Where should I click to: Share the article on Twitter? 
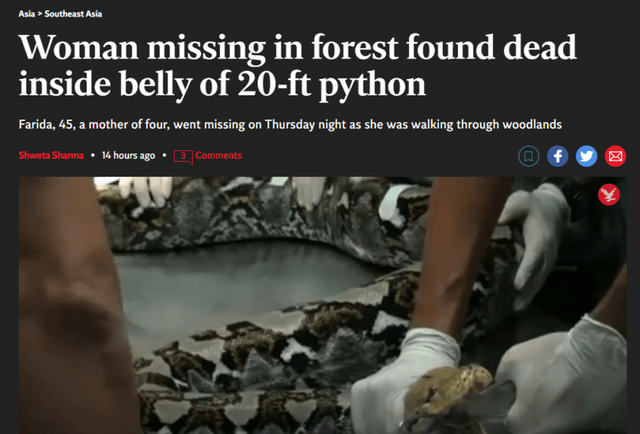(587, 156)
